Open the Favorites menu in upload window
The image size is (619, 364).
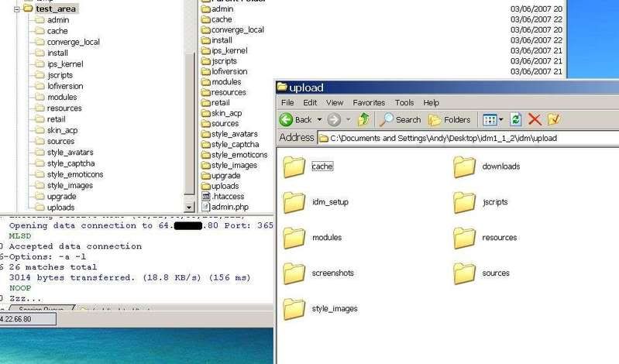click(x=369, y=103)
